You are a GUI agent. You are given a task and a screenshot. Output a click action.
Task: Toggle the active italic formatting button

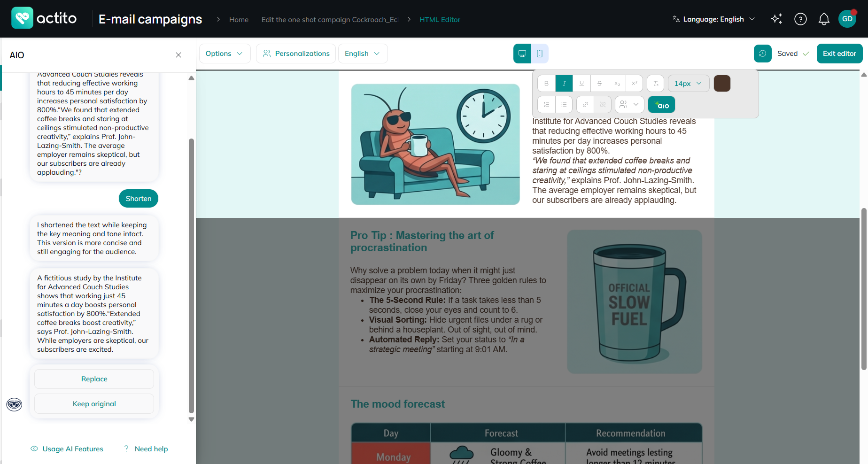pos(564,83)
